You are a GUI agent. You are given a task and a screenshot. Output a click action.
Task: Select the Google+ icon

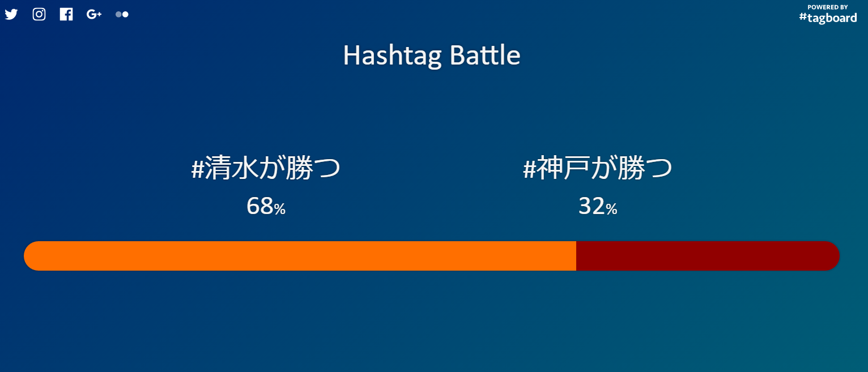pos(94,14)
